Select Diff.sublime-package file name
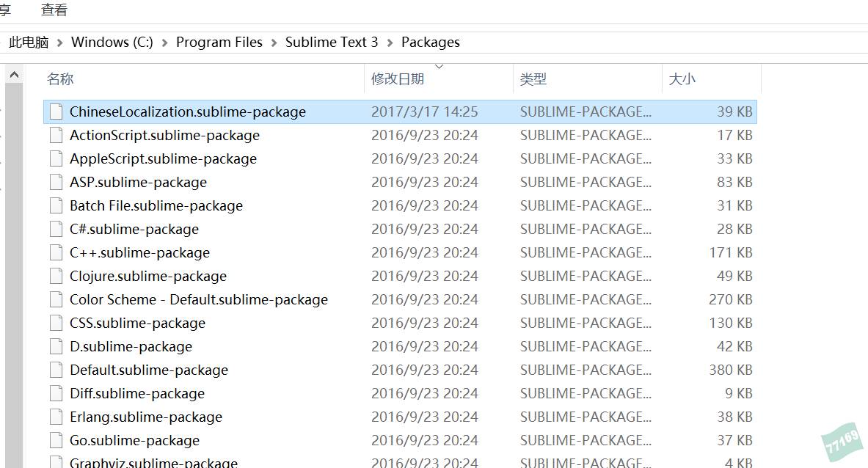This screenshot has width=868, height=468. (137, 393)
